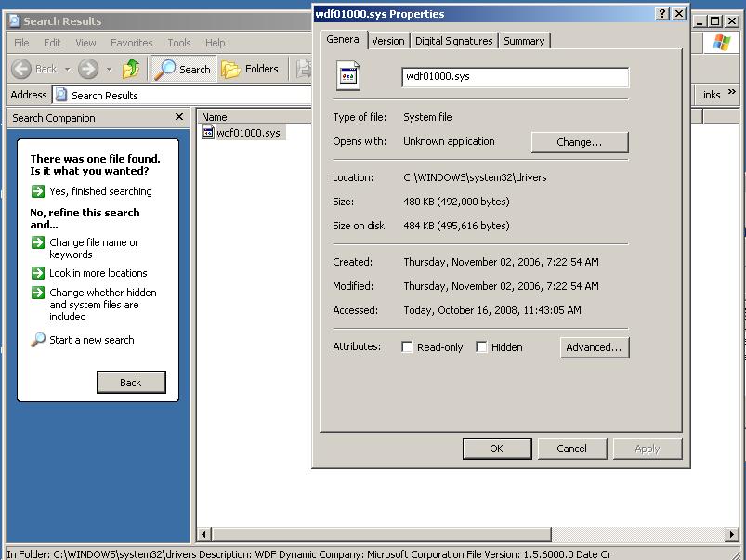The width and height of the screenshot is (746, 560).
Task: Choose Change file name or keywords
Action: tap(94, 248)
